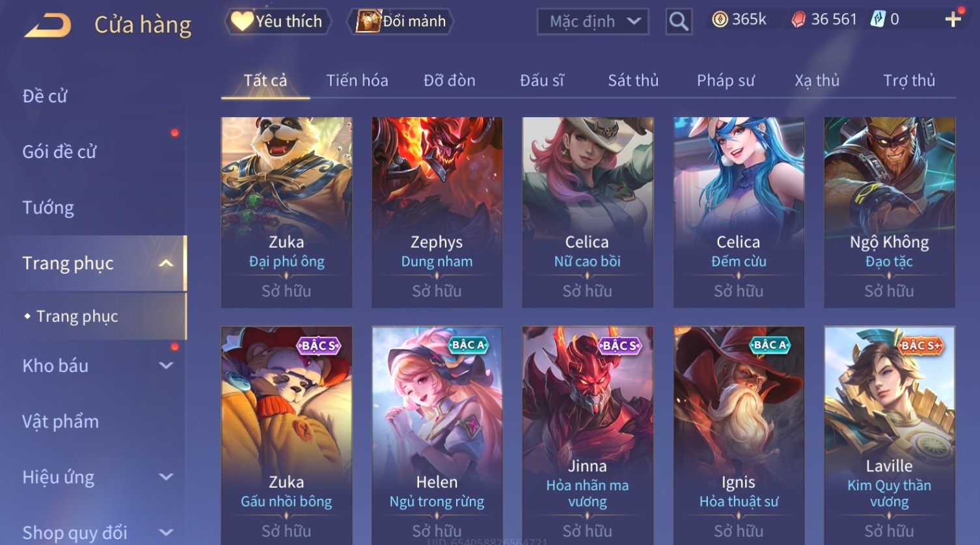Select the Sát thủ category tab
Viewport: 980px width, 545px height.
[x=633, y=81]
